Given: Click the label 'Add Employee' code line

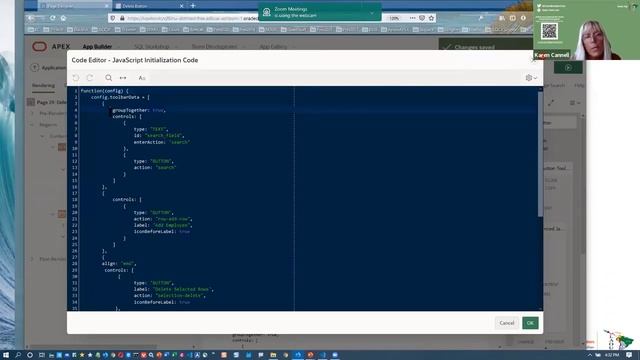Looking at the screenshot, I should (162, 225).
